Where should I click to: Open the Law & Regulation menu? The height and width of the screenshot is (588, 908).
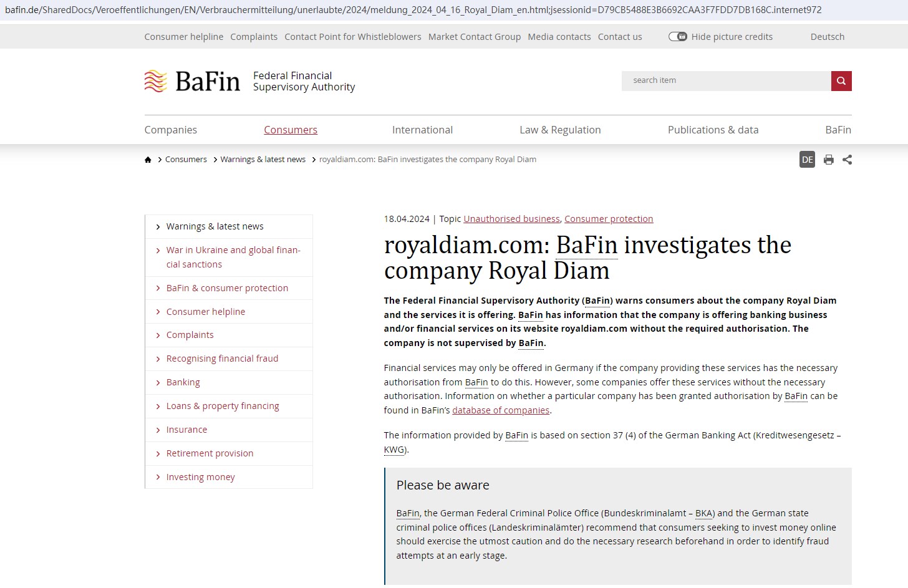coord(560,130)
